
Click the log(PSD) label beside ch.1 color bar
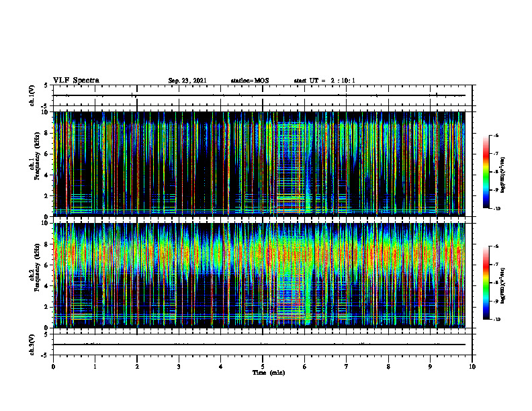[504, 175]
